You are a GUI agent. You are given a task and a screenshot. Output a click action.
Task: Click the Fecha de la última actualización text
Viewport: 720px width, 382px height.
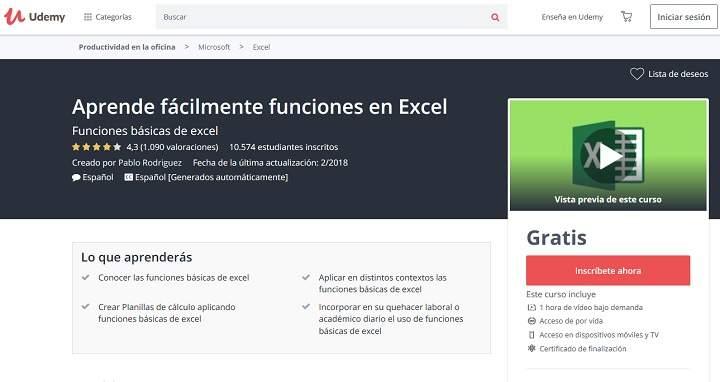[x=270, y=163]
